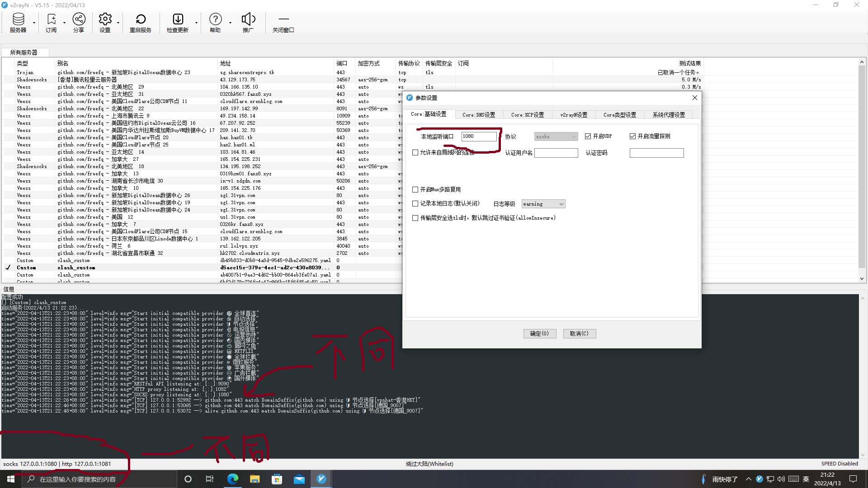Check 允许来自局域网的连接 option
This screenshot has width=868, height=488.
coord(415,153)
